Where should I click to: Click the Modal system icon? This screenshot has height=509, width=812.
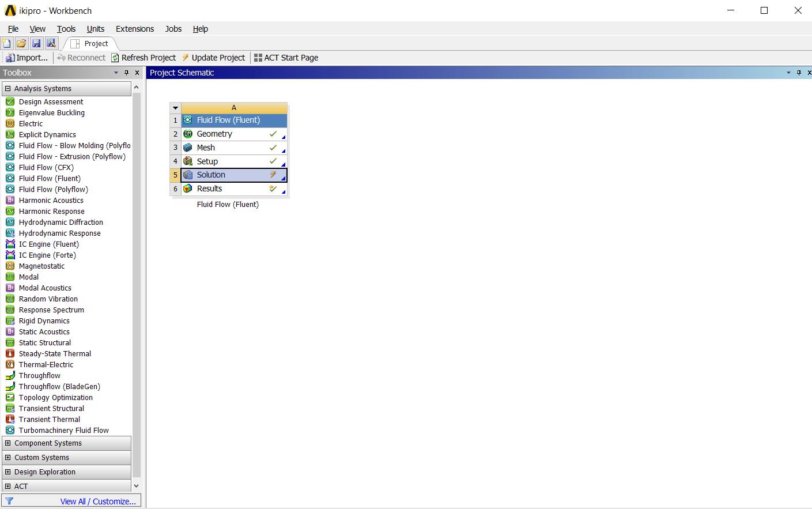tap(10, 277)
